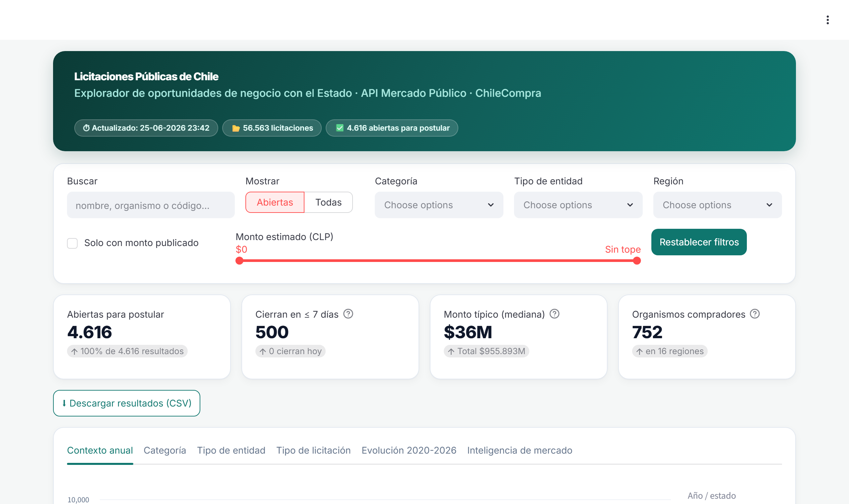Click the 56.563 licitaciones badge text
The image size is (849, 504).
tap(278, 128)
